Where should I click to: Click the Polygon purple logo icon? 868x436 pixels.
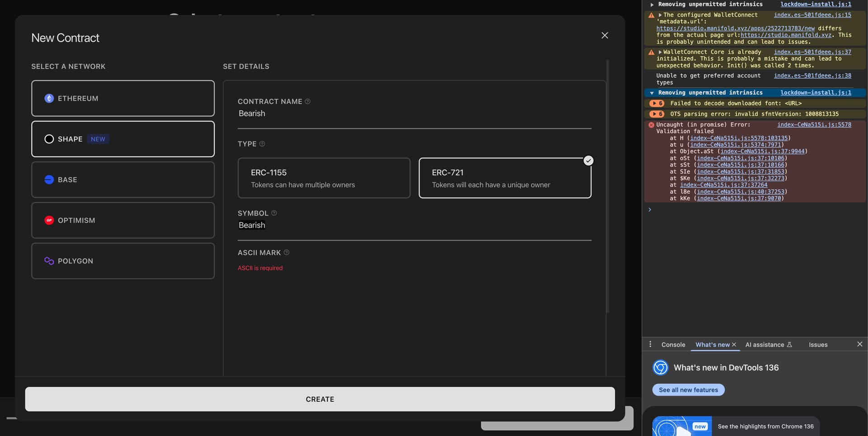pyautogui.click(x=49, y=261)
